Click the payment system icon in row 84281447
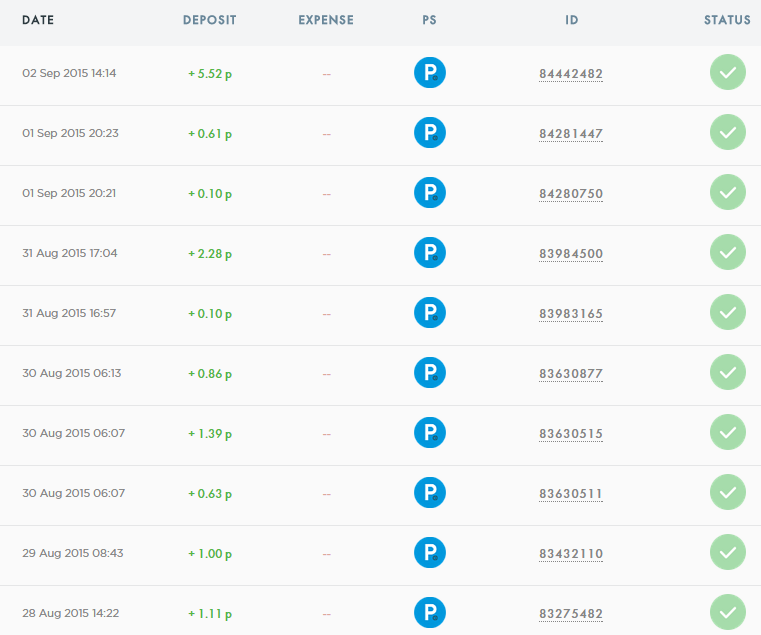 [x=430, y=133]
